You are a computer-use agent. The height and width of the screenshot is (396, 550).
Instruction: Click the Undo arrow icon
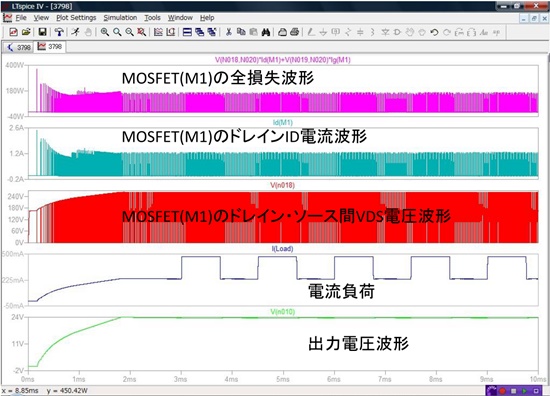(x=434, y=32)
